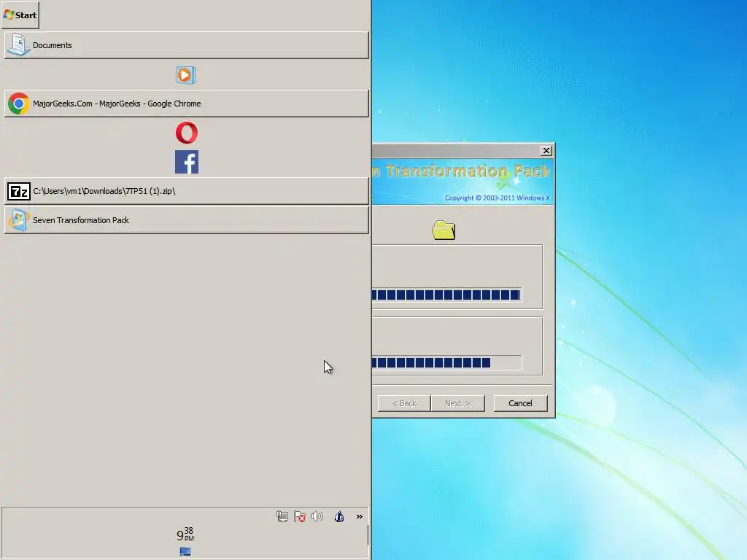This screenshot has width=747, height=560.
Task: Click the Documents folder icon
Action: click(18, 45)
